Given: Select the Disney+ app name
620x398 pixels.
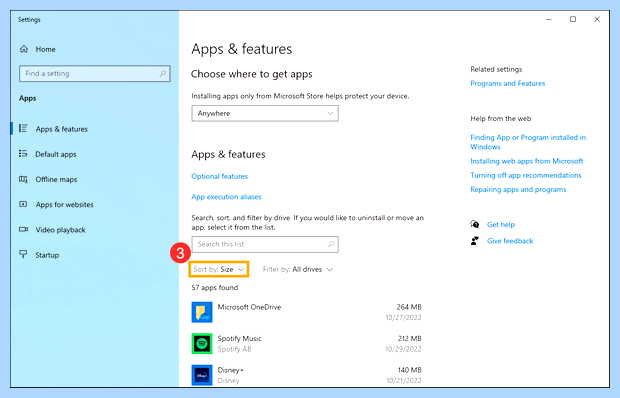Looking at the screenshot, I should 231,370.
